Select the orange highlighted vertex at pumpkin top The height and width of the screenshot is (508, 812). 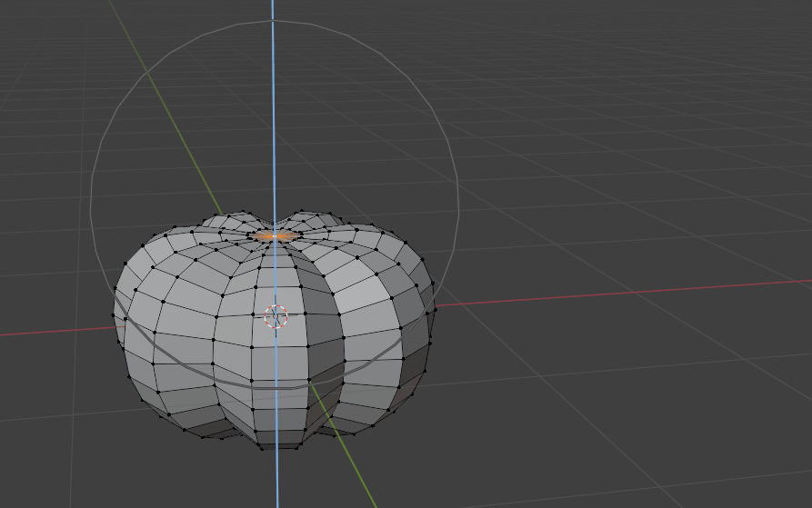point(273,236)
